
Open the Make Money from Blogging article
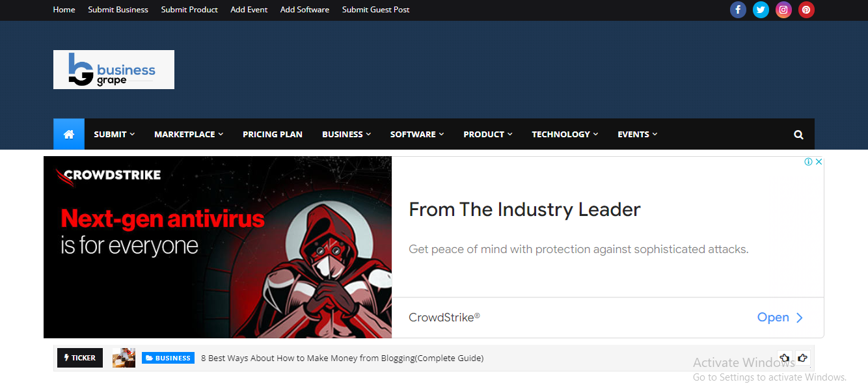pyautogui.click(x=342, y=358)
